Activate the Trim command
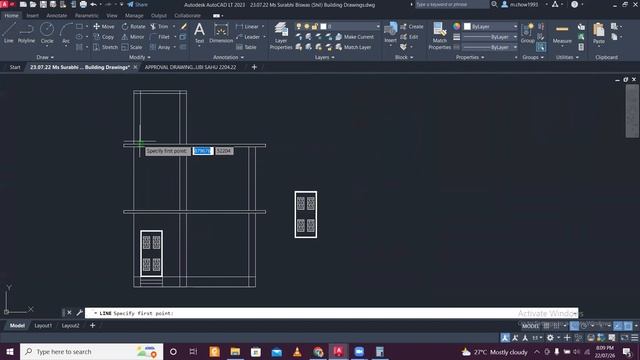Image resolution: width=640 pixels, height=360 pixels. coord(159,27)
